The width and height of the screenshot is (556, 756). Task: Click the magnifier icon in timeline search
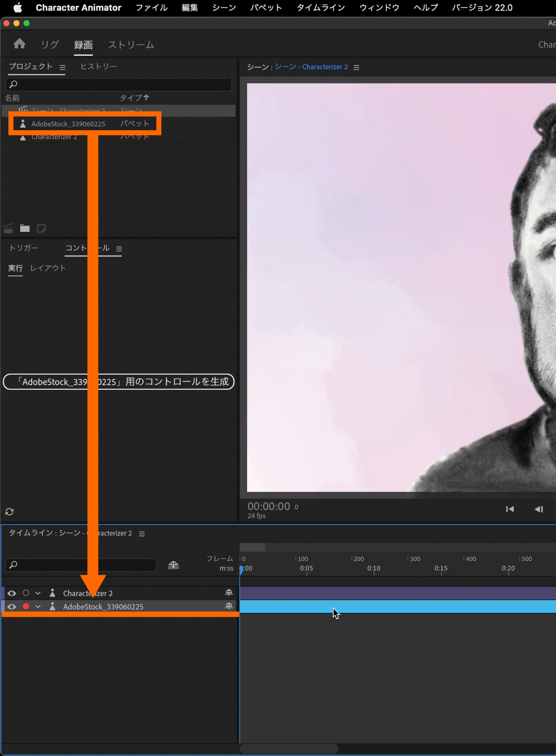point(13,565)
